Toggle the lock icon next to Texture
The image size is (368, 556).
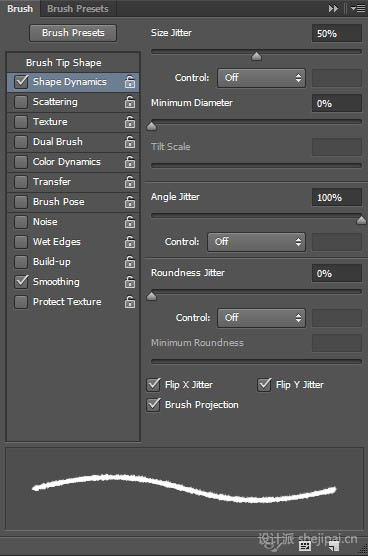[130, 122]
